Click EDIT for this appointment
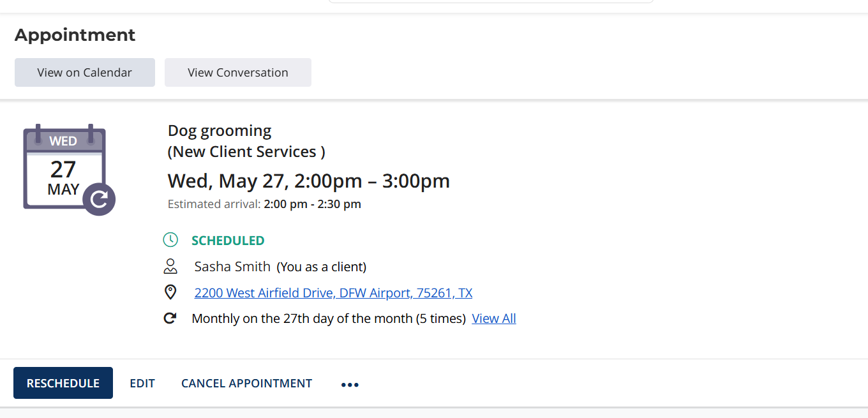The height and width of the screenshot is (418, 868). [142, 383]
